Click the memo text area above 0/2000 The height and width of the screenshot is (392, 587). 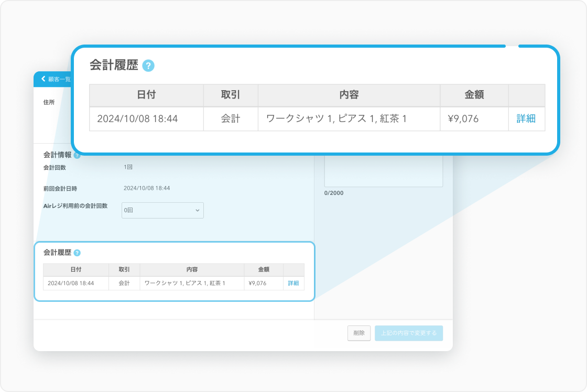[x=383, y=170]
